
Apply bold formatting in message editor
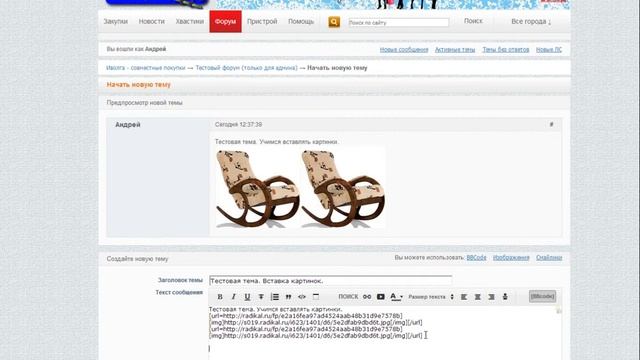point(220,297)
